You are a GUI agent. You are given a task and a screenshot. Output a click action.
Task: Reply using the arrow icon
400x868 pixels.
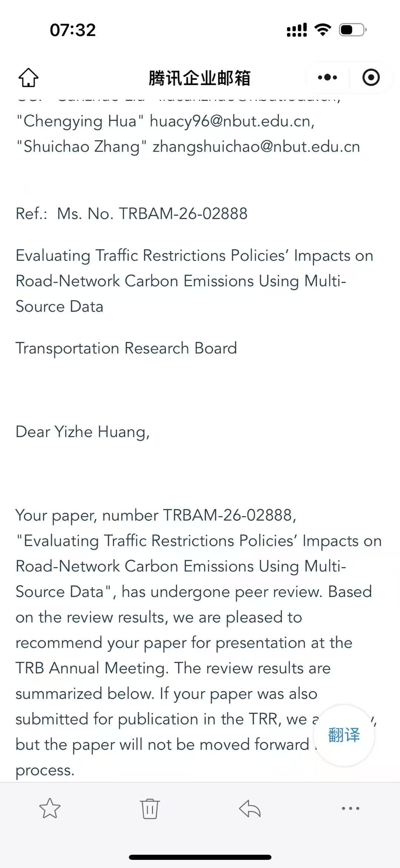[250, 808]
